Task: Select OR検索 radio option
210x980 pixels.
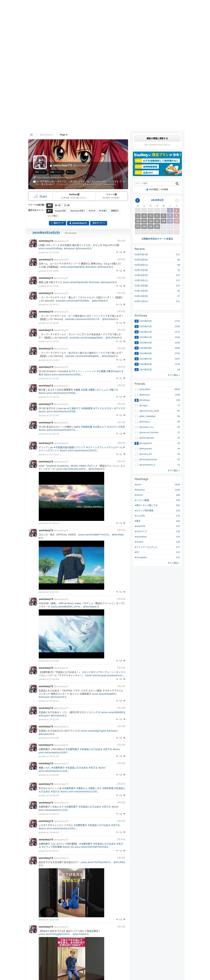Action: coord(159,189)
